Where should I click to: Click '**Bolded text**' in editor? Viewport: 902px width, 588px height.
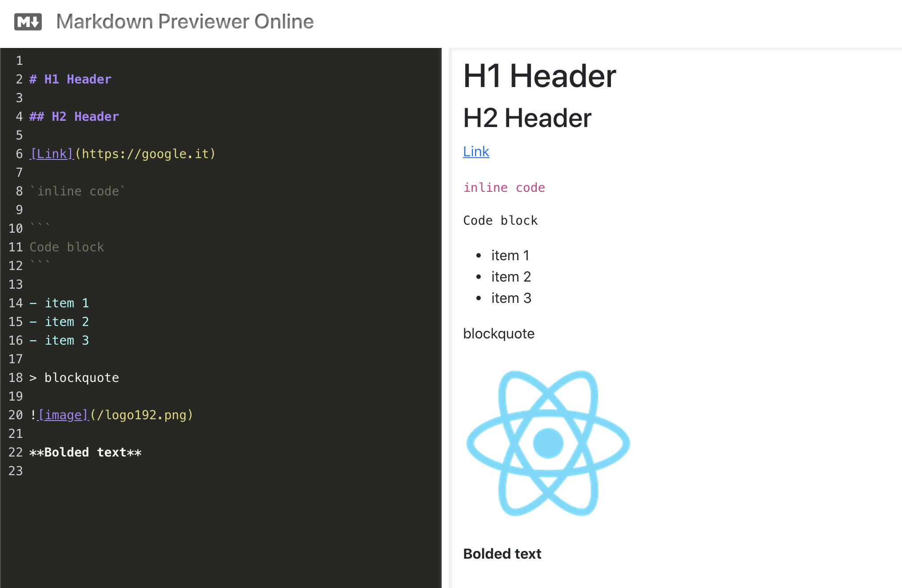point(85,452)
